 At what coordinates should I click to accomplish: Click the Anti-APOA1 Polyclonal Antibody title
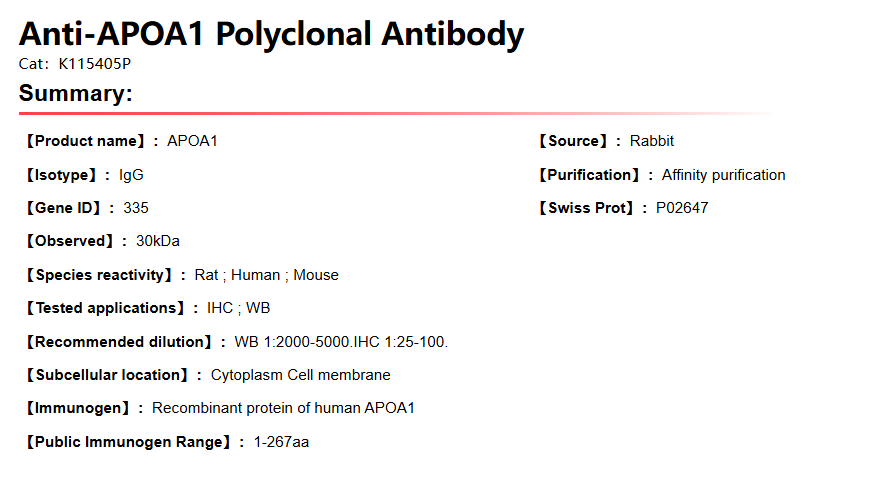point(271,34)
